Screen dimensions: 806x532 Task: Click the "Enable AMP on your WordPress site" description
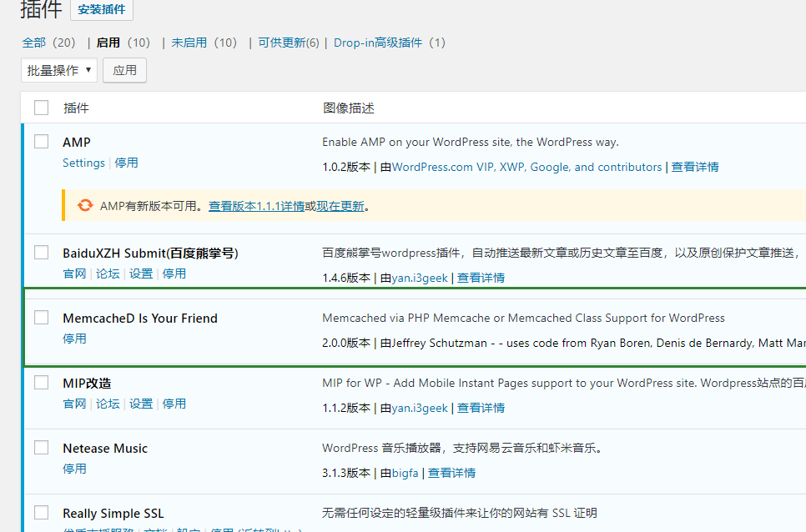pyautogui.click(x=471, y=143)
